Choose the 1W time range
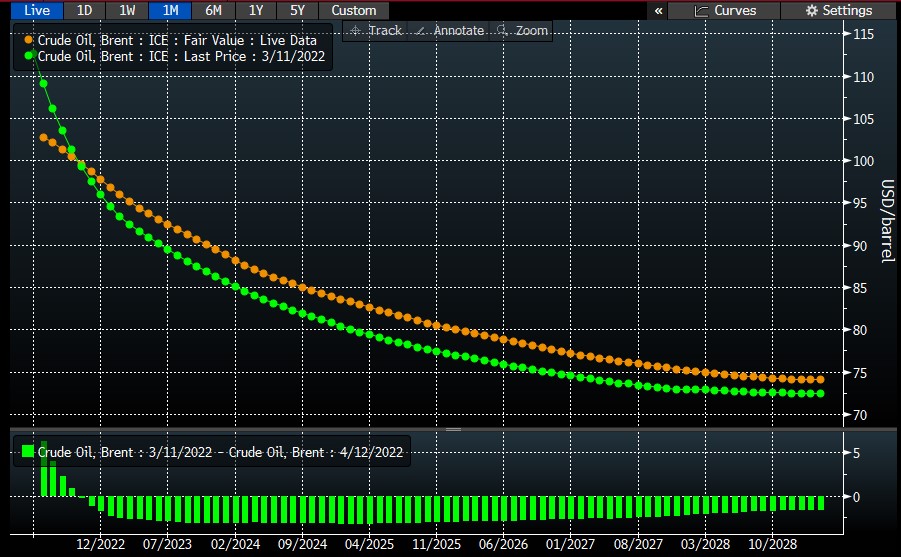The width and height of the screenshot is (901, 557). click(x=127, y=10)
